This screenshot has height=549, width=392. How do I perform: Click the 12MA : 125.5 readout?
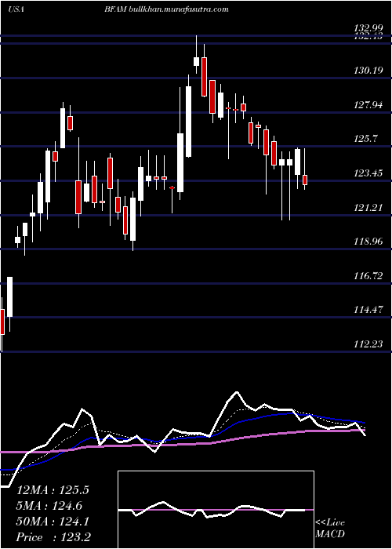tap(53, 490)
